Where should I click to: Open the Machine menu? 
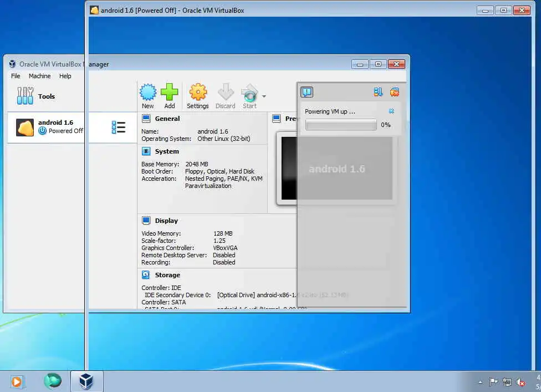click(x=40, y=76)
